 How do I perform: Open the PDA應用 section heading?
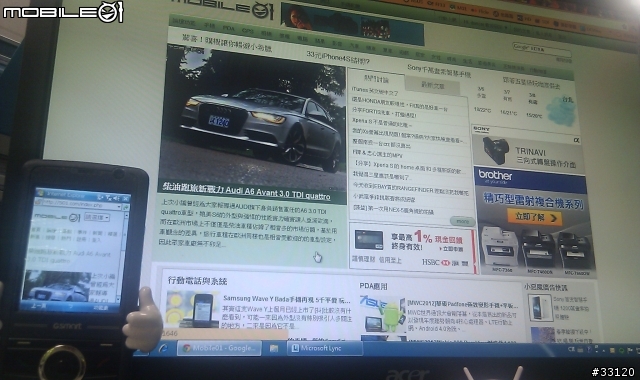click(373, 286)
